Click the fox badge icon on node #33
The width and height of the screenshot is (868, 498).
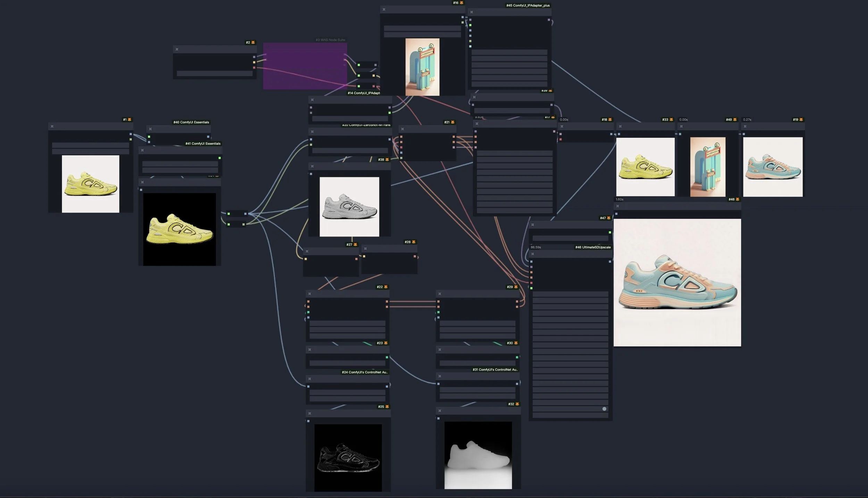coord(671,120)
